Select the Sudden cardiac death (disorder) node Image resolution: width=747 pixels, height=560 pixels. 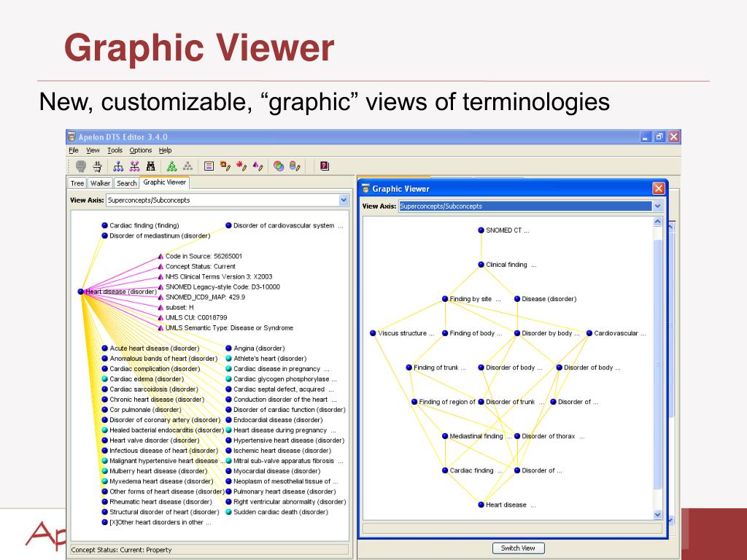point(276,512)
